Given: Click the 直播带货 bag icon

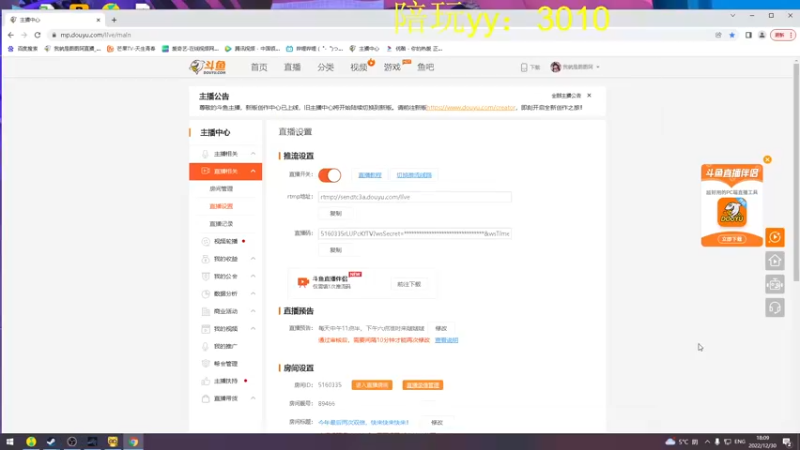Looking at the screenshot, I should pyautogui.click(x=206, y=398).
